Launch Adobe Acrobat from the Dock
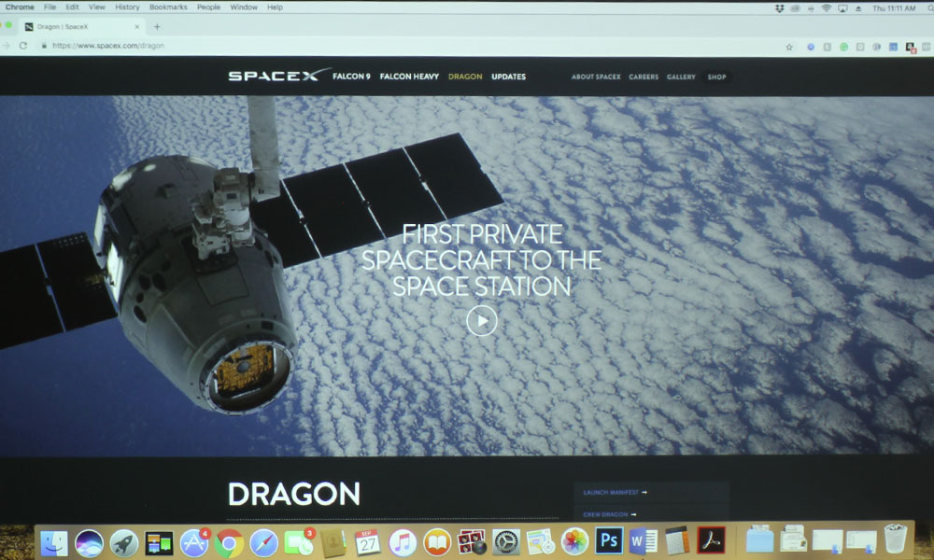The width and height of the screenshot is (934, 560). (x=712, y=541)
